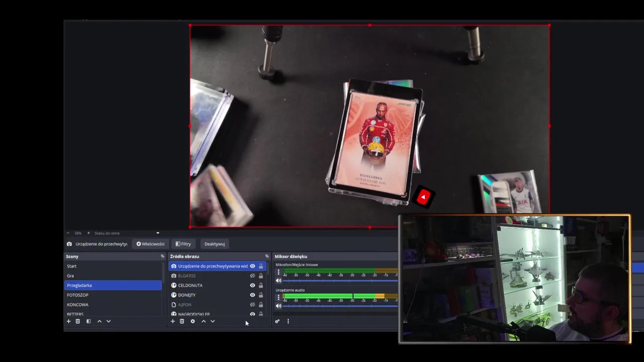This screenshot has width=644, height=362.
Task: Click lock icon for Urządzenie do przechwytywania wid
Action: 261,266
